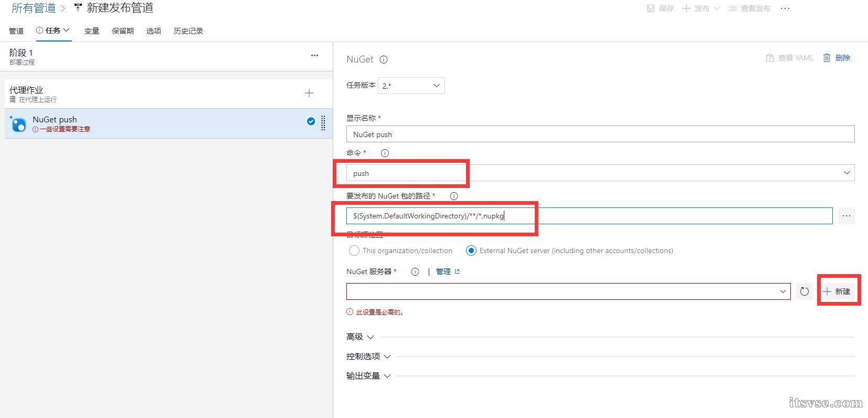Open info icon for NuGet 包的路径
Screen dimensions: 868x418
click(x=454, y=196)
